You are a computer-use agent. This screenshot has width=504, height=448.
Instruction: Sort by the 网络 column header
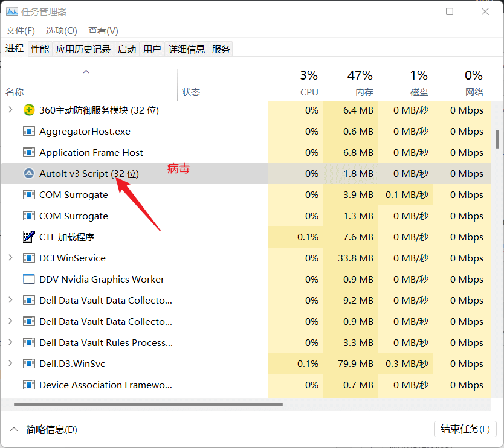click(460, 85)
